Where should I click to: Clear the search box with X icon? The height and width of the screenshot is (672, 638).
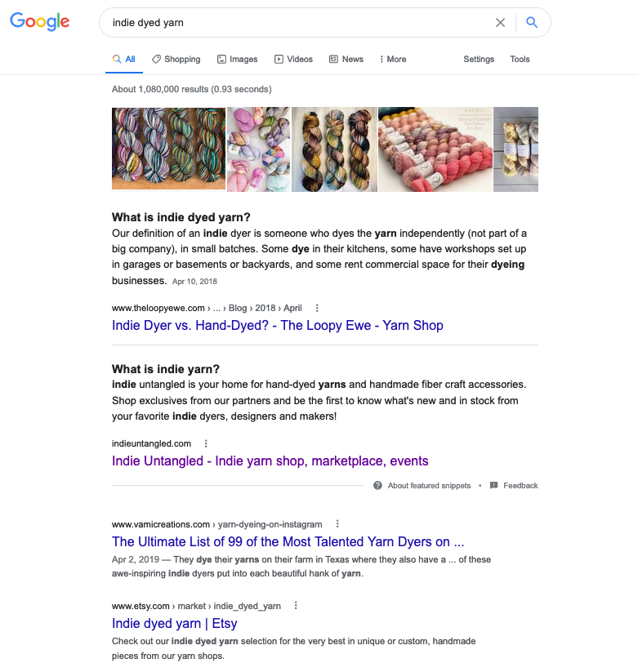tap(500, 23)
